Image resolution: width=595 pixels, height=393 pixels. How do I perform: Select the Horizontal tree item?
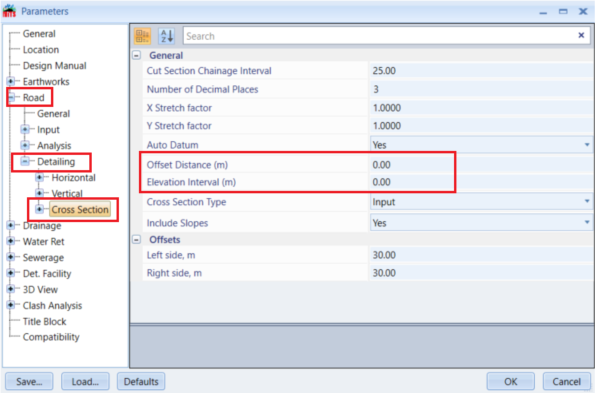[74, 178]
